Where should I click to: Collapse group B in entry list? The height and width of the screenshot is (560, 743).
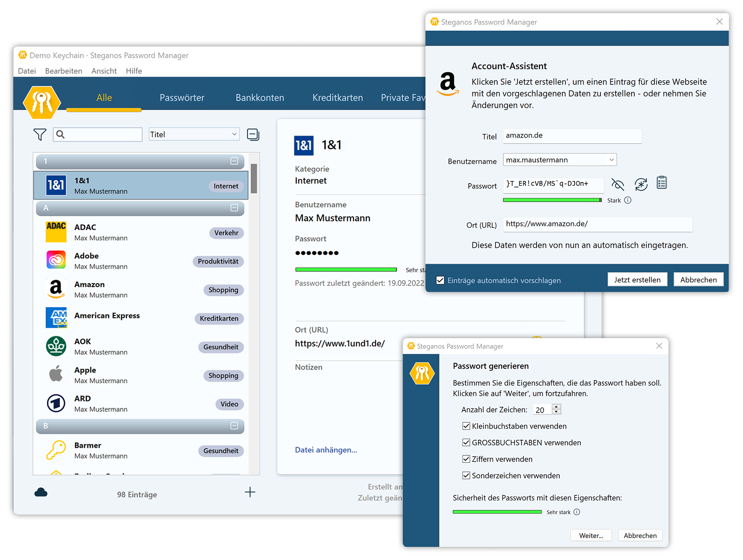click(234, 426)
